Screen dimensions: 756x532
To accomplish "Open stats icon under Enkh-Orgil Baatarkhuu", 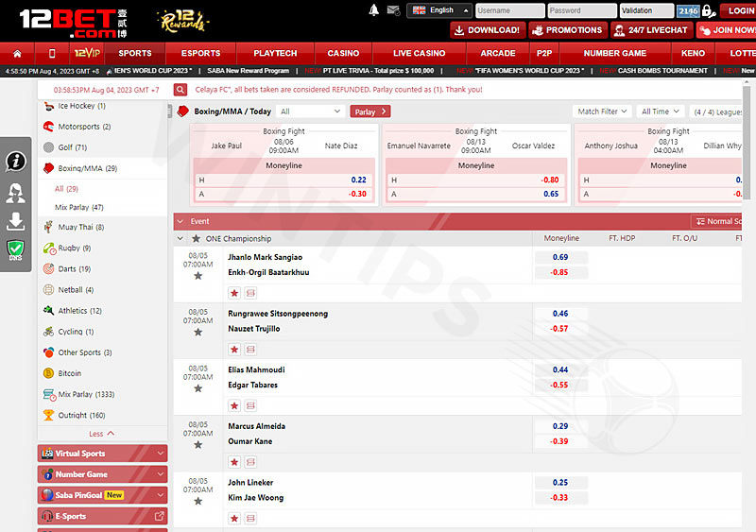I will (x=250, y=293).
